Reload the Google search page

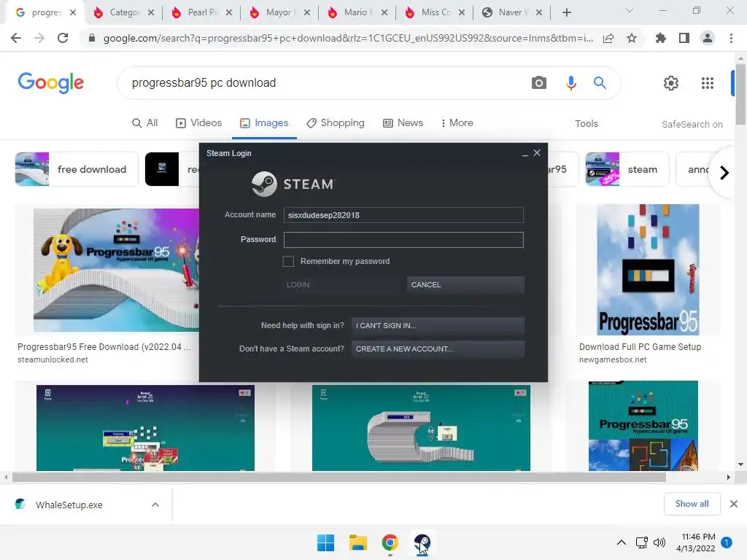coord(63,38)
